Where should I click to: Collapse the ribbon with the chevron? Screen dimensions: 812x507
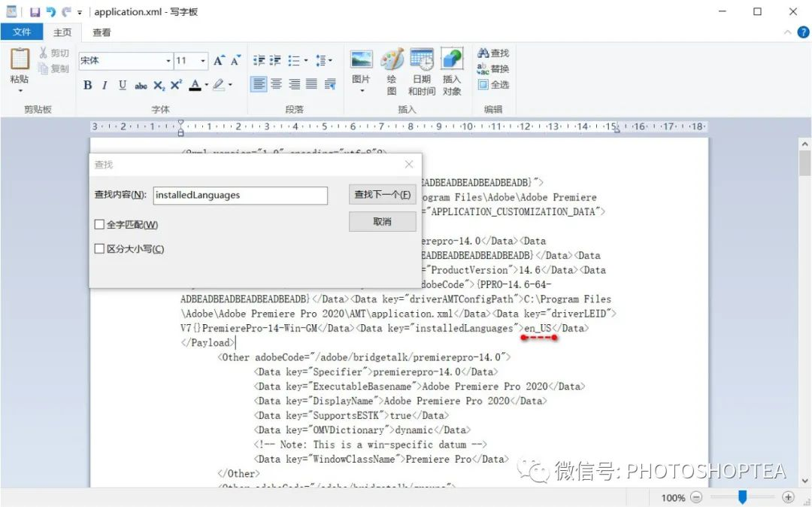point(788,32)
